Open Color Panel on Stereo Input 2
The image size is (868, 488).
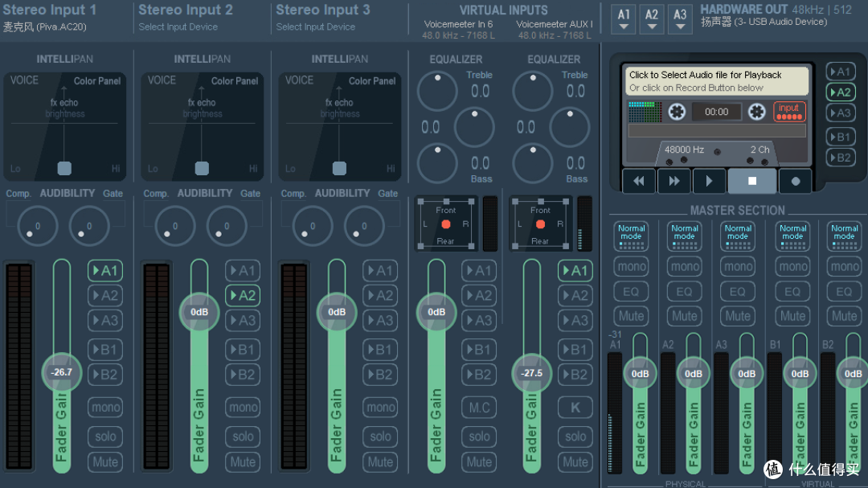click(x=235, y=81)
